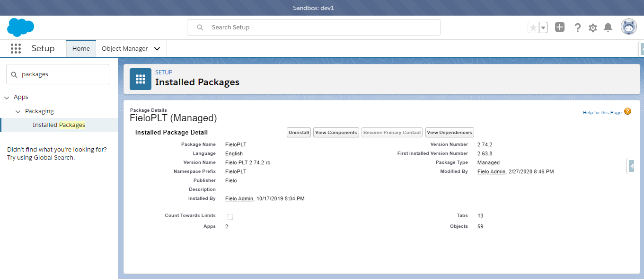Click the Uninstall button
This screenshot has height=279, width=644.
(x=299, y=133)
